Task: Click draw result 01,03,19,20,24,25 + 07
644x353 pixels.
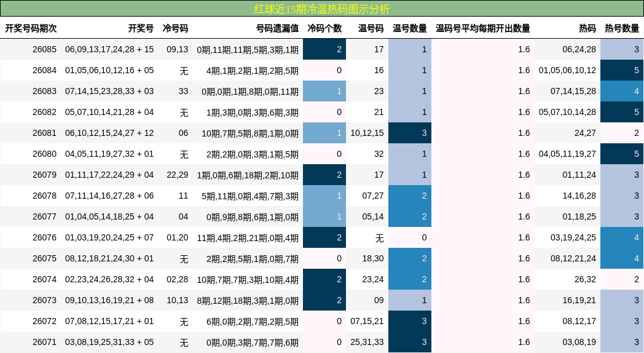Action: click(x=109, y=237)
